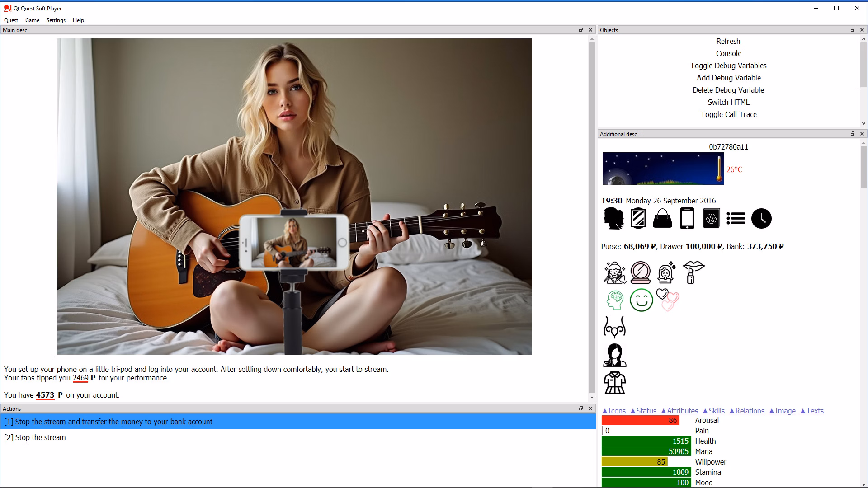868x488 pixels.
Task: Open the Game menu
Action: (x=32, y=20)
